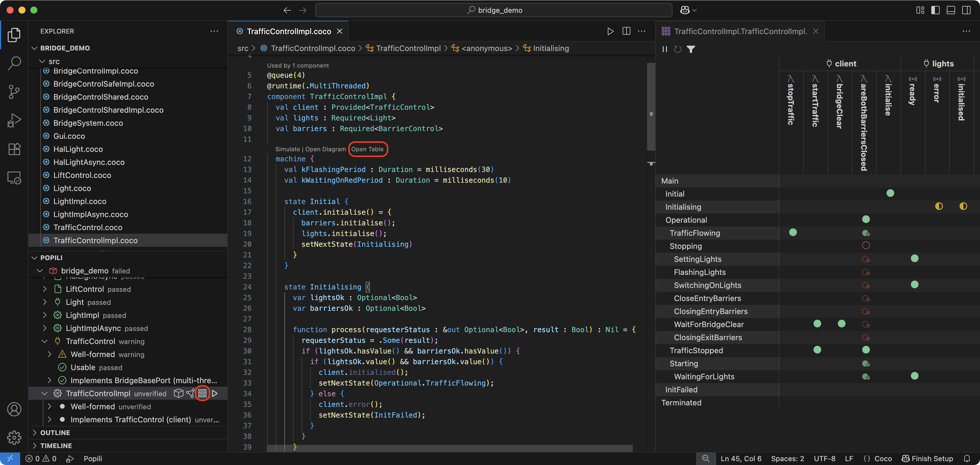Open the Accounts icon
Image resolution: width=980 pixels, height=465 pixels.
pyautogui.click(x=14, y=409)
